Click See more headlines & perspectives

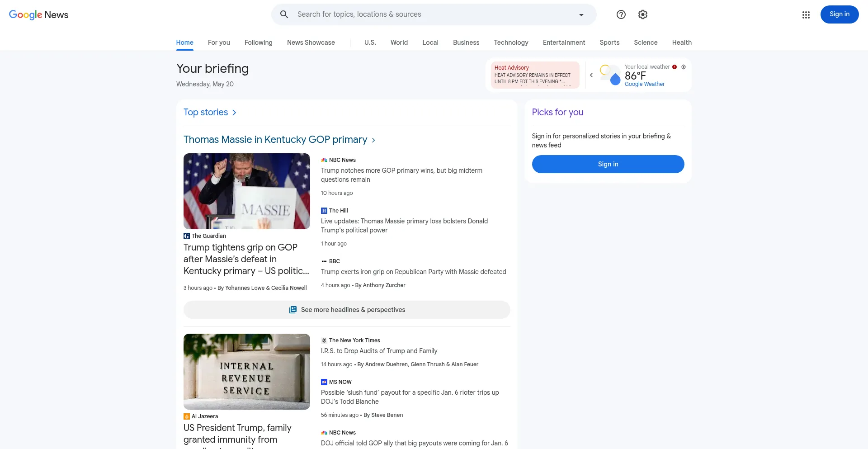(x=347, y=310)
